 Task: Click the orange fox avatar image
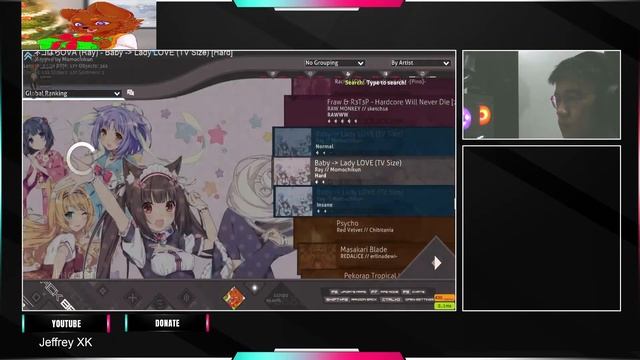coord(89,24)
